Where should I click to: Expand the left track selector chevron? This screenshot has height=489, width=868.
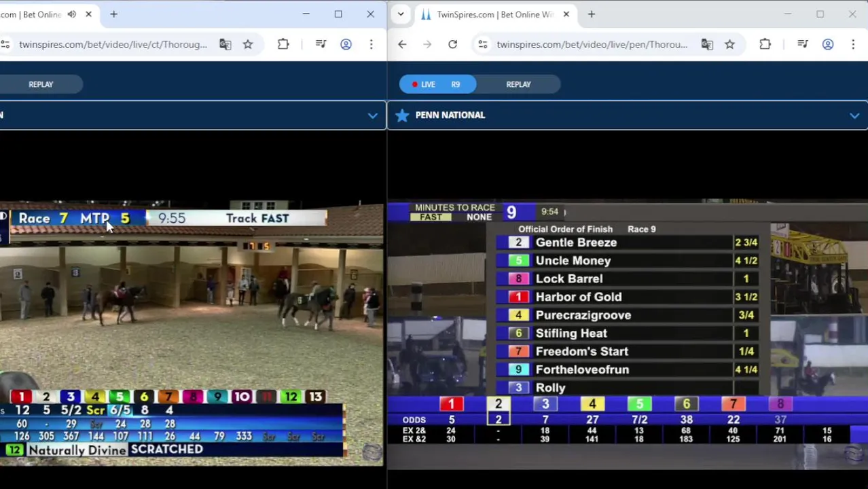372,115
